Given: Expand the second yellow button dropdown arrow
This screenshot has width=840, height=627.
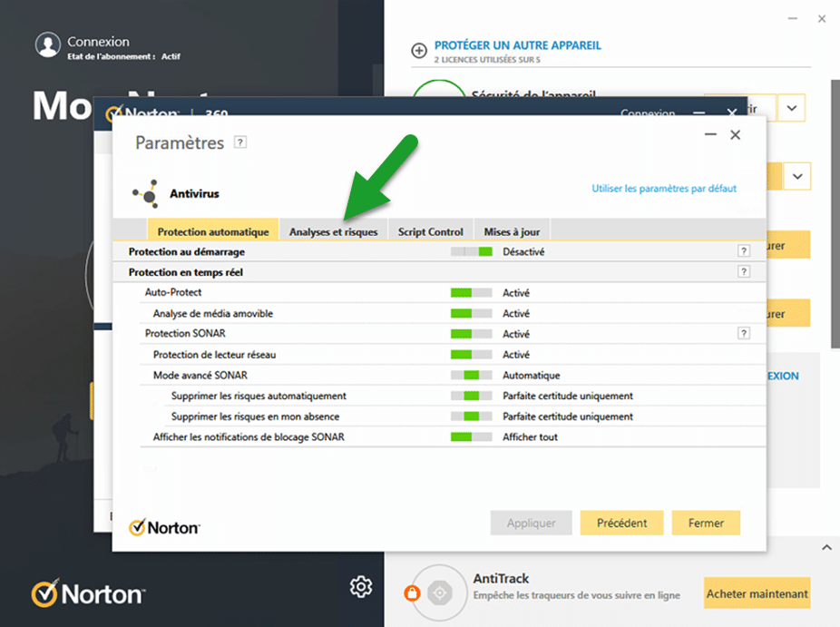Looking at the screenshot, I should pos(797,176).
